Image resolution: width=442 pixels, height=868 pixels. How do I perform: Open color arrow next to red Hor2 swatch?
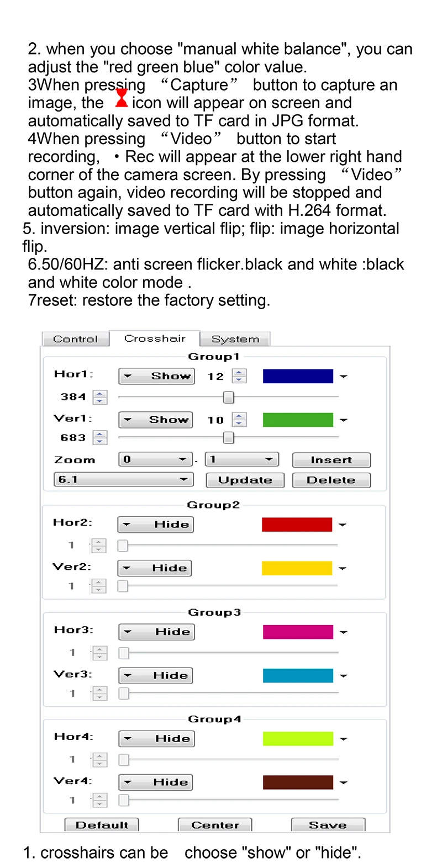click(x=343, y=525)
